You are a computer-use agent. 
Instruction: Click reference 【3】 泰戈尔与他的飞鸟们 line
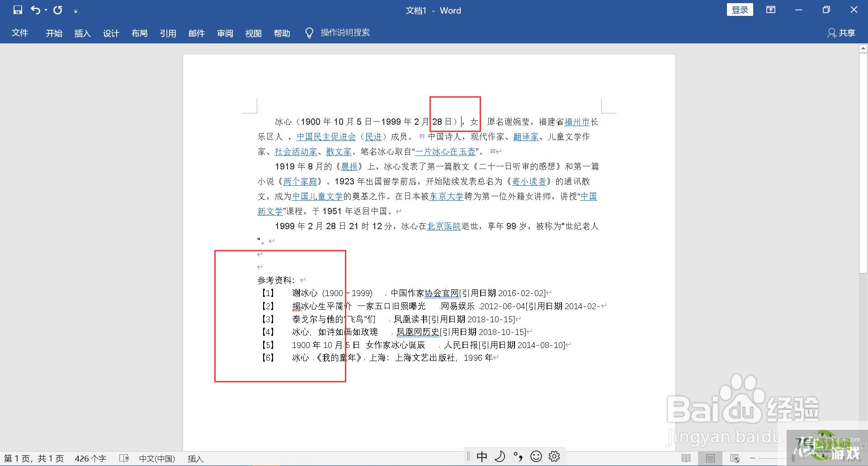[x=390, y=319]
